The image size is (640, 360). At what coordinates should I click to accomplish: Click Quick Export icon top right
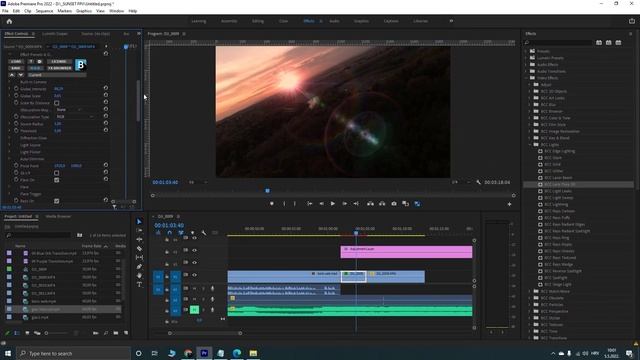click(632, 21)
